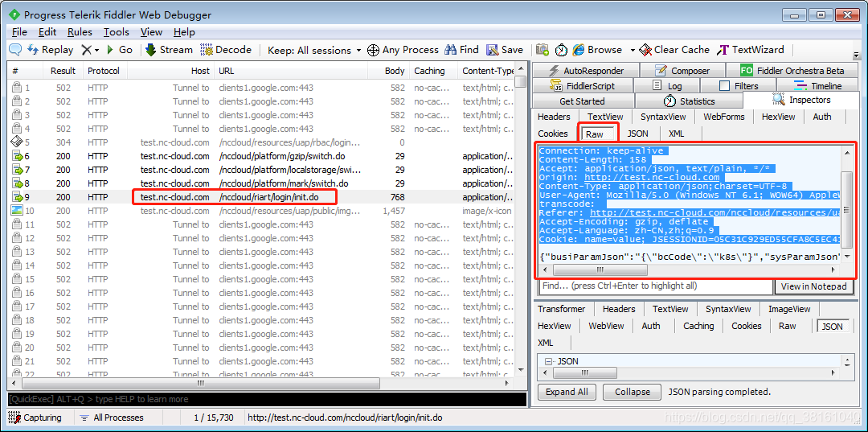Select the Inspectors tab
The height and width of the screenshot is (432, 868).
pyautogui.click(x=801, y=101)
